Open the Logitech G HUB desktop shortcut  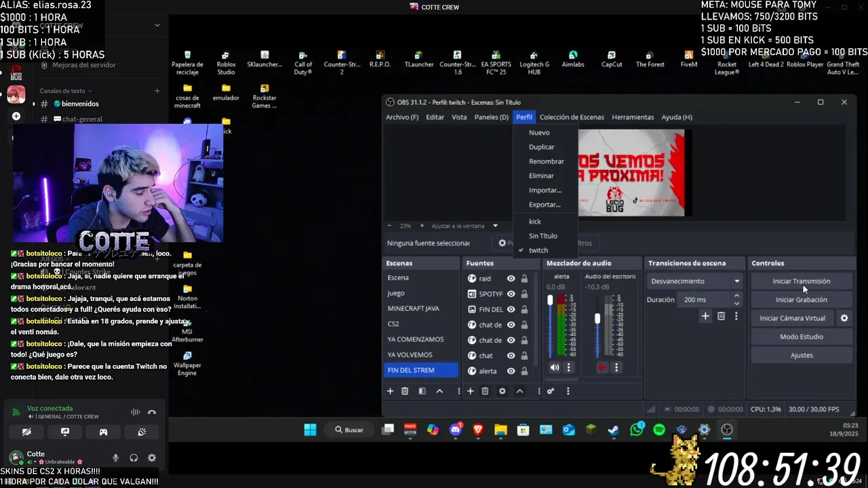tap(534, 63)
